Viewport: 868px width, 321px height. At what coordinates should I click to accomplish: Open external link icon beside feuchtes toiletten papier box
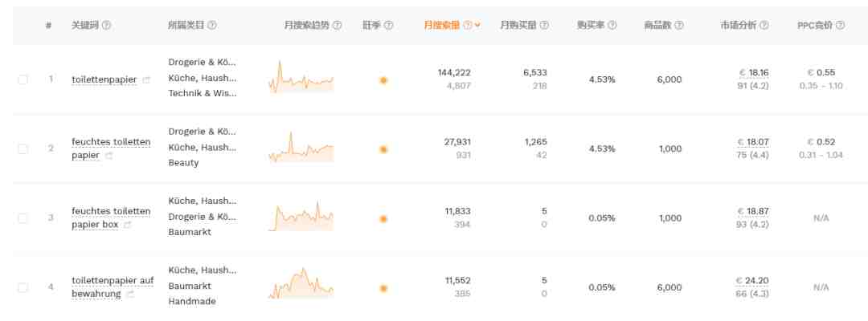(127, 226)
